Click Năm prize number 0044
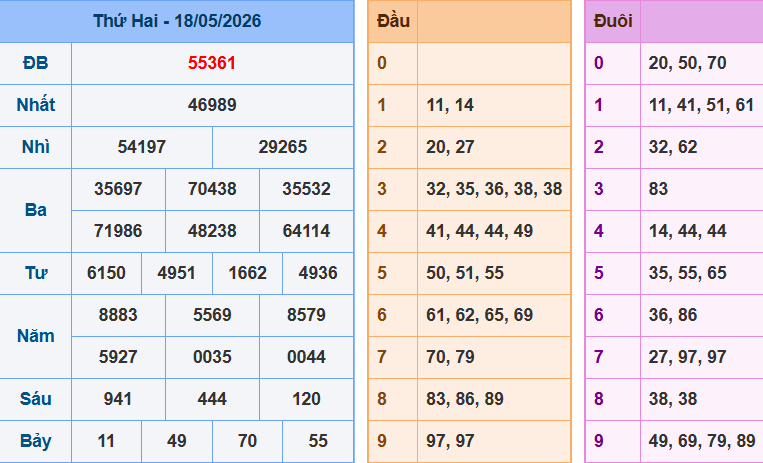This screenshot has height=463, width=763. coord(307,356)
